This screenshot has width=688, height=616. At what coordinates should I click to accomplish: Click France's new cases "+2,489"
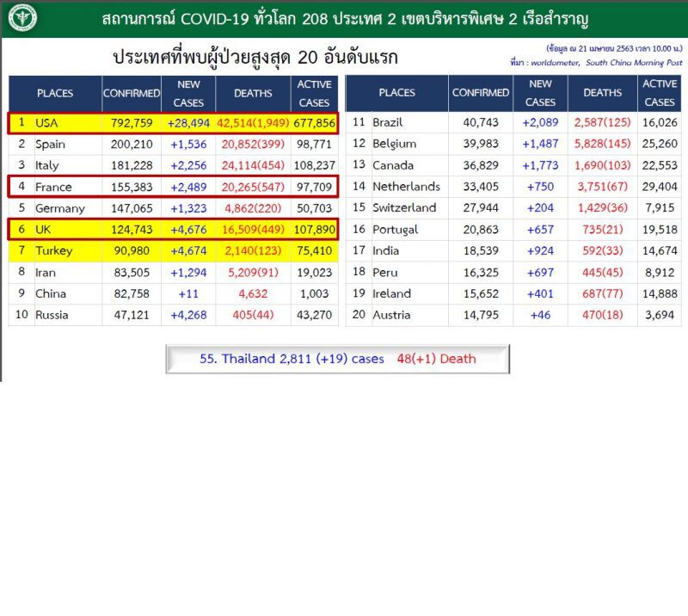188,187
